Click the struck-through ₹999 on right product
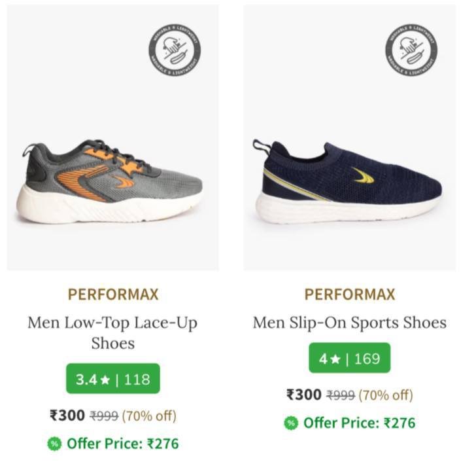 click(341, 395)
